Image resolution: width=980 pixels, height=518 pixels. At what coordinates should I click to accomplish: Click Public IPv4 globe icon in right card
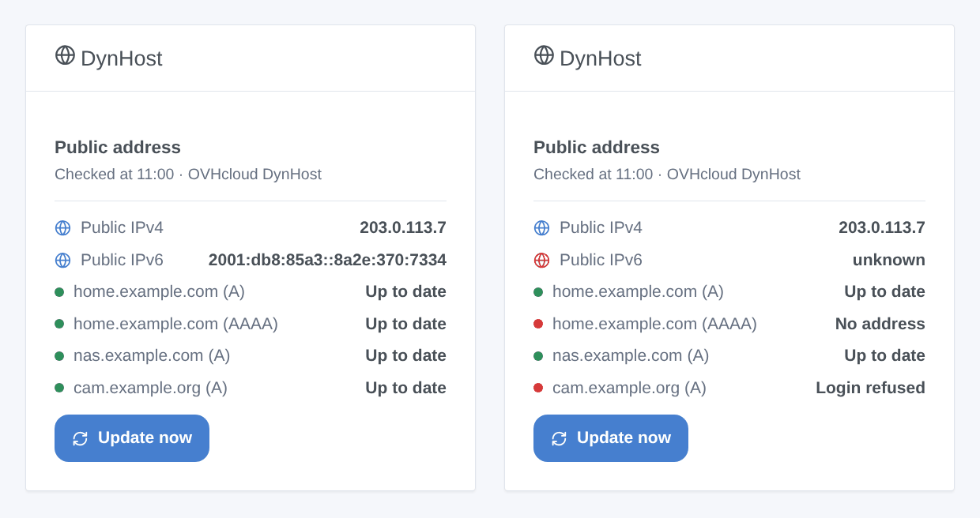541,228
